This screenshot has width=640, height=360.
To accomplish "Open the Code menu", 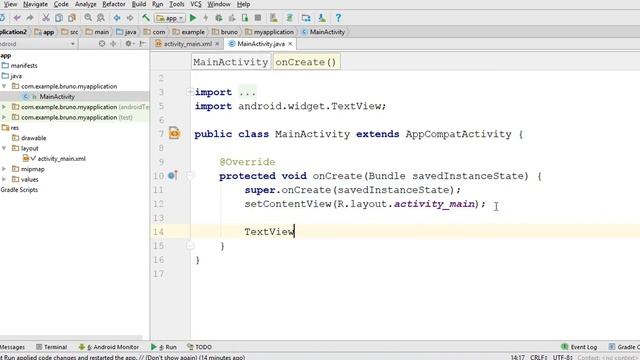I will (x=61, y=4).
